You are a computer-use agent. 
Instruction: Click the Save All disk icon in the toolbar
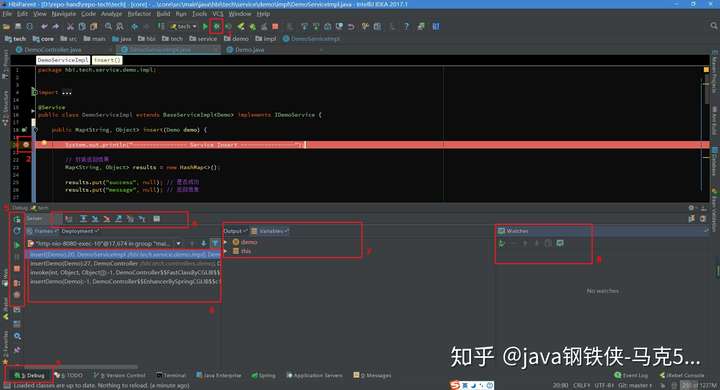(x=17, y=27)
